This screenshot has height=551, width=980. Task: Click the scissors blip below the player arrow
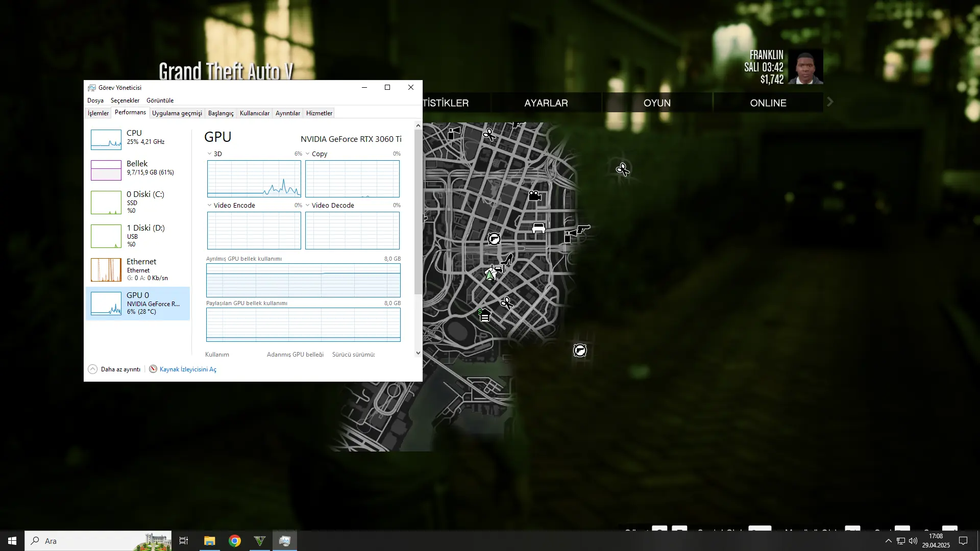[507, 304]
